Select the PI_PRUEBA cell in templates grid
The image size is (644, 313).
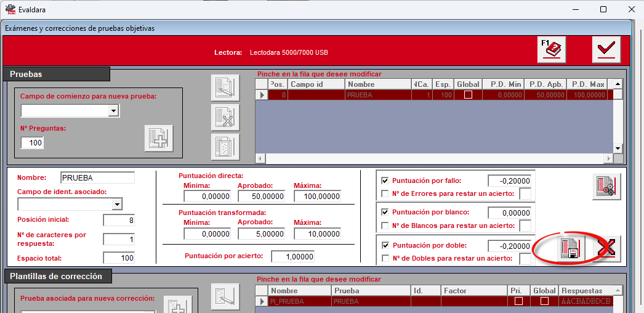point(299,301)
